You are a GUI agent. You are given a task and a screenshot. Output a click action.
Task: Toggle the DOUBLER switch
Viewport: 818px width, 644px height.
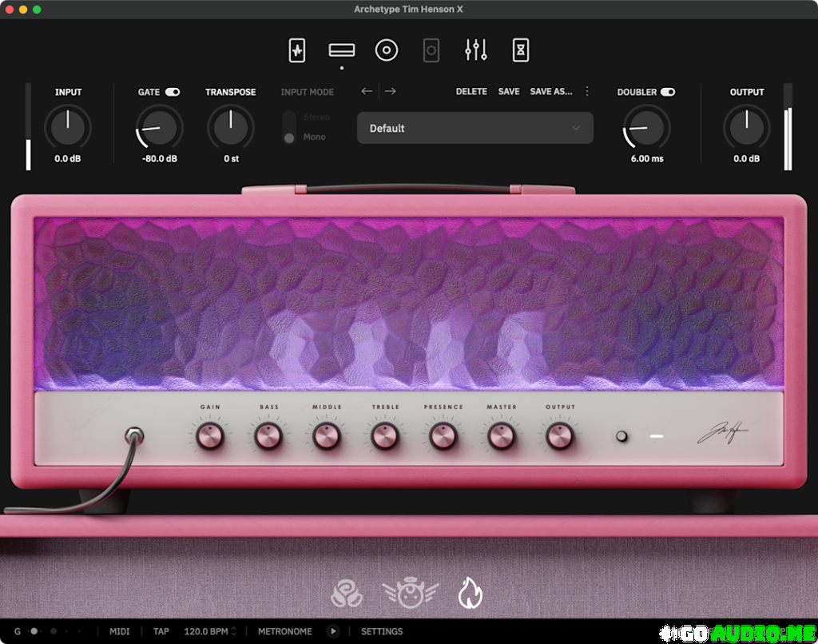[x=669, y=91]
